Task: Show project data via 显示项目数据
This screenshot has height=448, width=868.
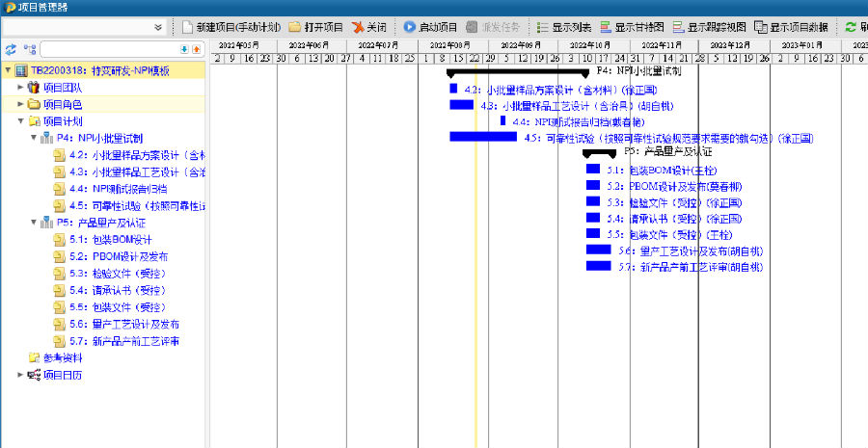Action: point(791,27)
